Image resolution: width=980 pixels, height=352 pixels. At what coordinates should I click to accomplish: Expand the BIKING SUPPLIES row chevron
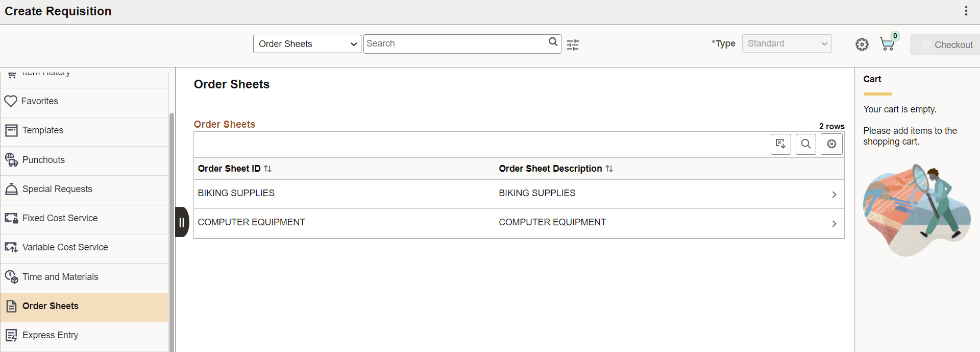(834, 195)
